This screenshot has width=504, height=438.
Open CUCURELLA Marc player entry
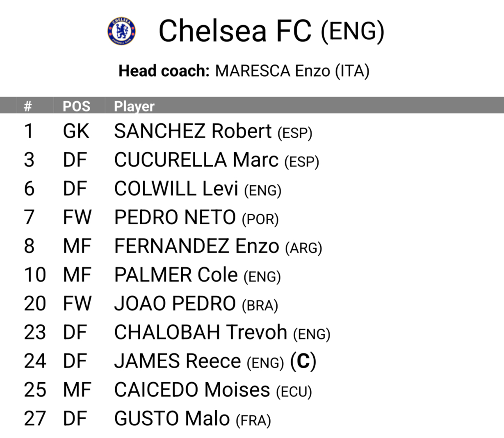217,160
